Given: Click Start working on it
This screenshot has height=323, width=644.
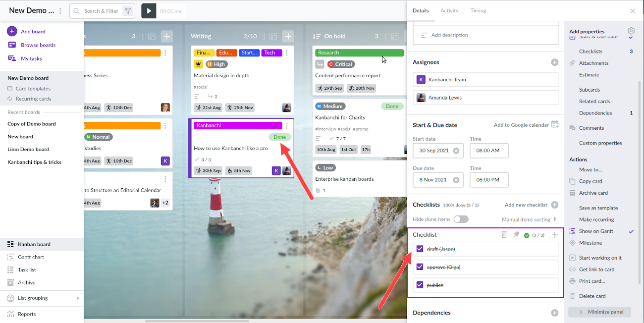Looking at the screenshot, I should (x=600, y=258).
